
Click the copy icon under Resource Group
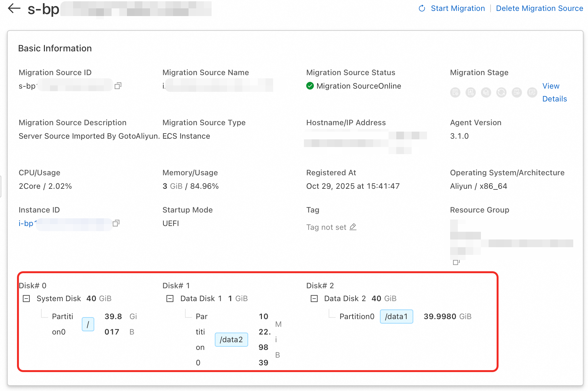tap(456, 262)
